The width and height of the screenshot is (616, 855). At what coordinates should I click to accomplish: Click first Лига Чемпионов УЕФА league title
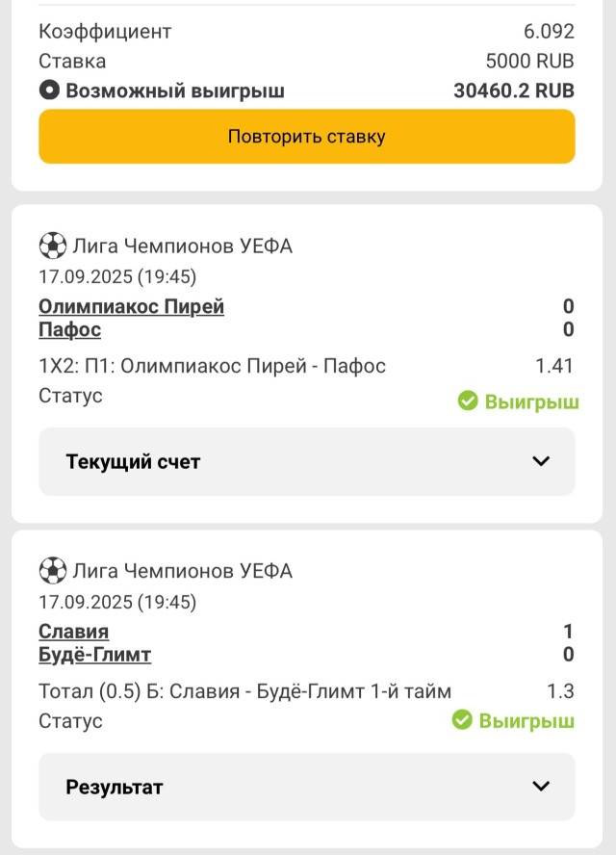click(x=183, y=246)
